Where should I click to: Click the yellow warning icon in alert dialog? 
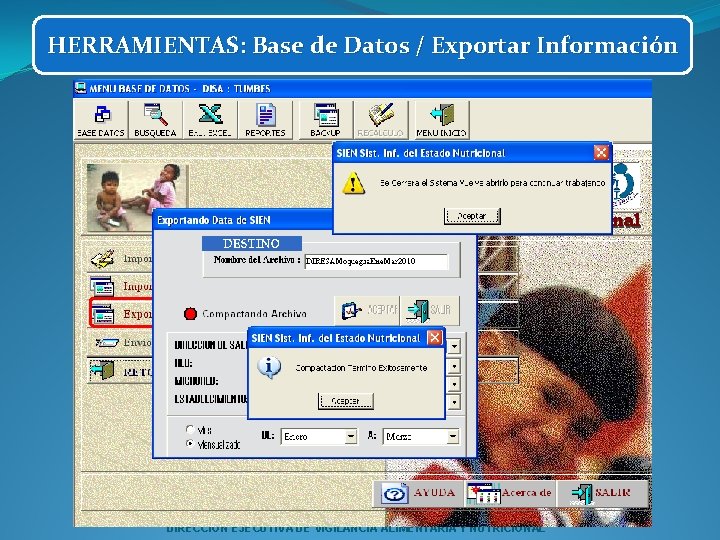click(x=353, y=183)
